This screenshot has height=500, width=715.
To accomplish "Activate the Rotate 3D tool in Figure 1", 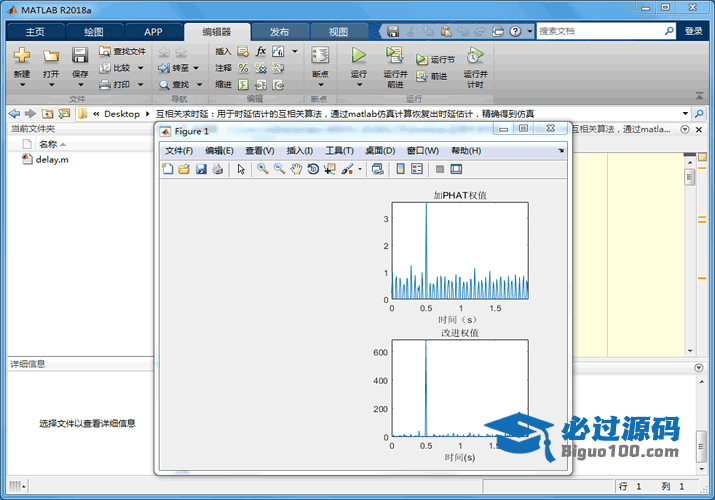I will click(313, 169).
